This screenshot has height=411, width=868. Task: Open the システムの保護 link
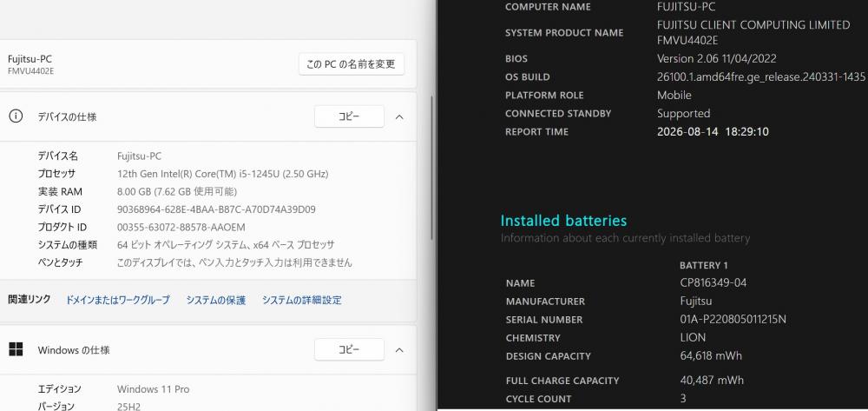pos(216,301)
